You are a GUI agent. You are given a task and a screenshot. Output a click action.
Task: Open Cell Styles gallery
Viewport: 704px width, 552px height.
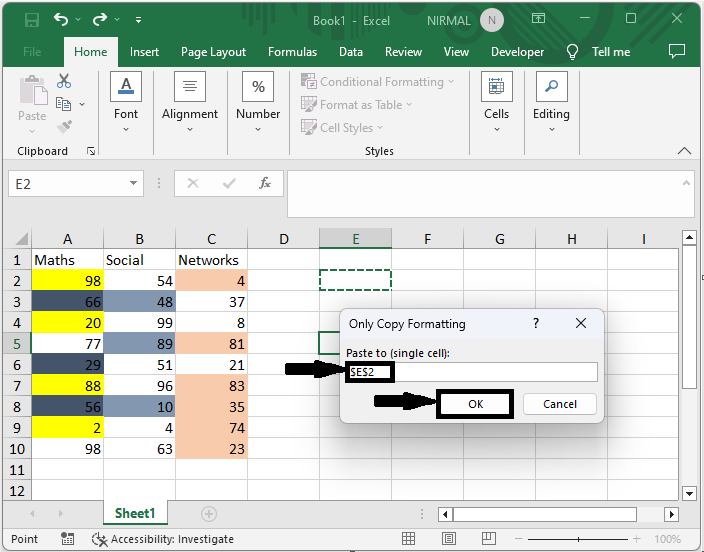point(342,128)
